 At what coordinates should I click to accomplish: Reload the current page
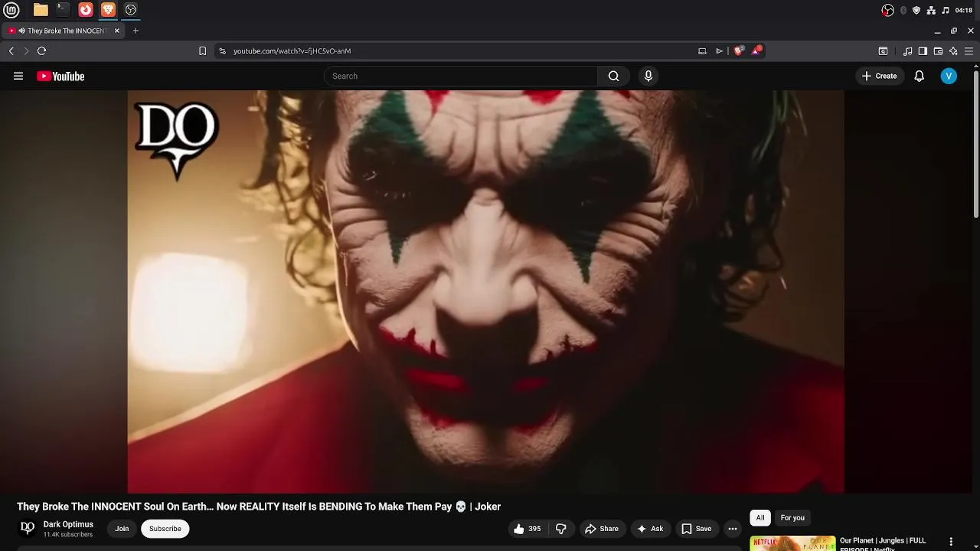(x=42, y=51)
